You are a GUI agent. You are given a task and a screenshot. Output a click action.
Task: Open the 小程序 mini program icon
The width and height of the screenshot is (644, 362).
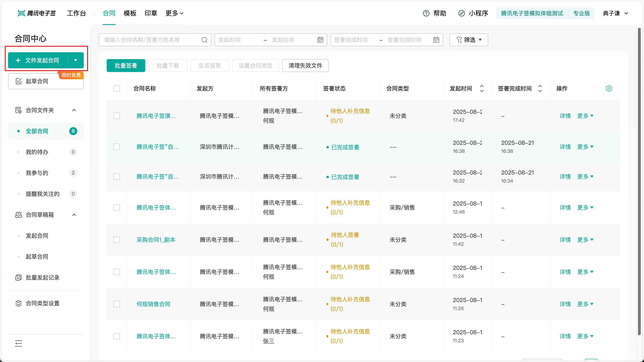(x=461, y=13)
